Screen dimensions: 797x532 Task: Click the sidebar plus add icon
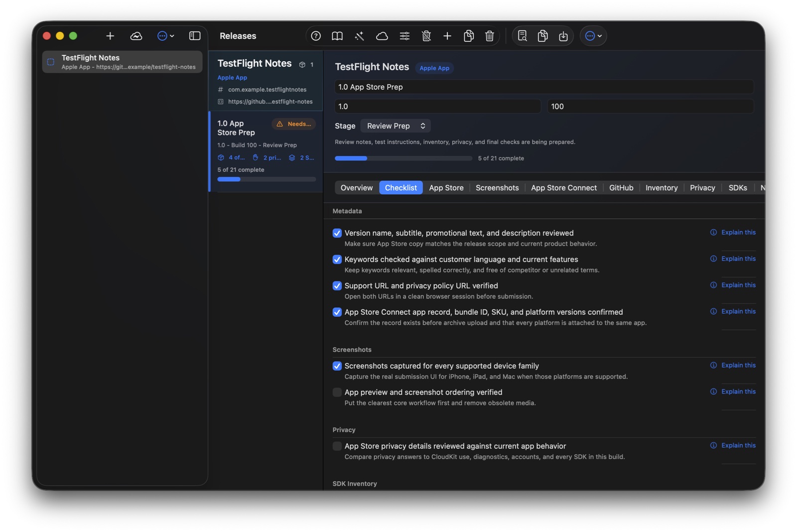coord(110,36)
